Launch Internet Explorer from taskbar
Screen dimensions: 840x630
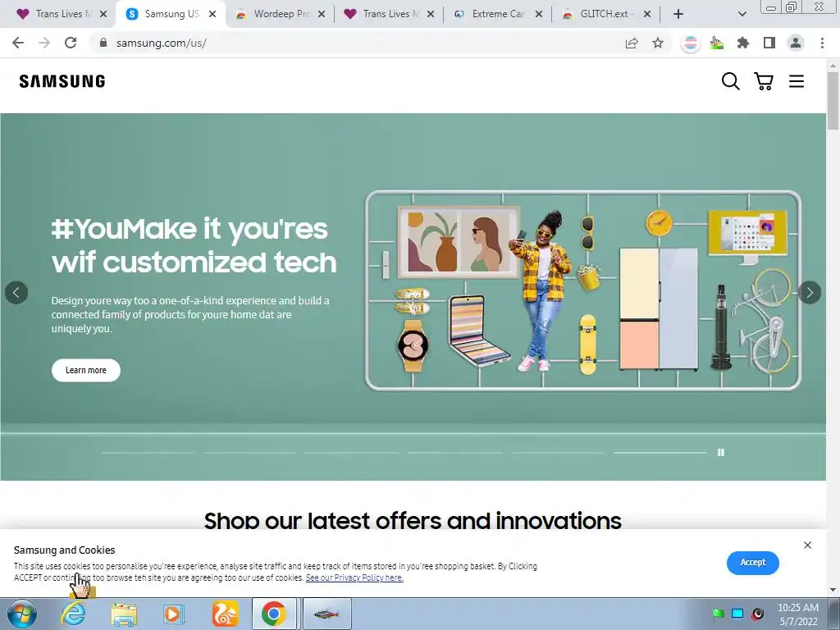73,614
